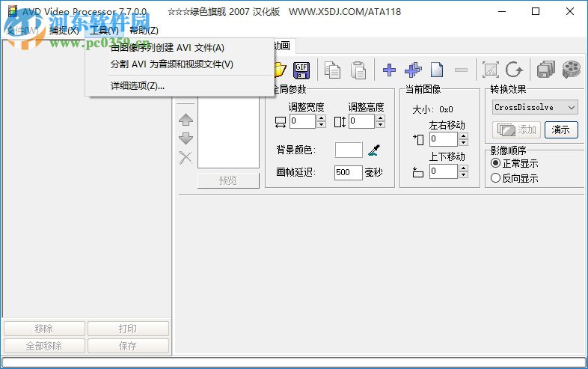Image resolution: width=588 pixels, height=369 pixels.
Task: Click the 背景颜色 color swatch
Action: [349, 150]
